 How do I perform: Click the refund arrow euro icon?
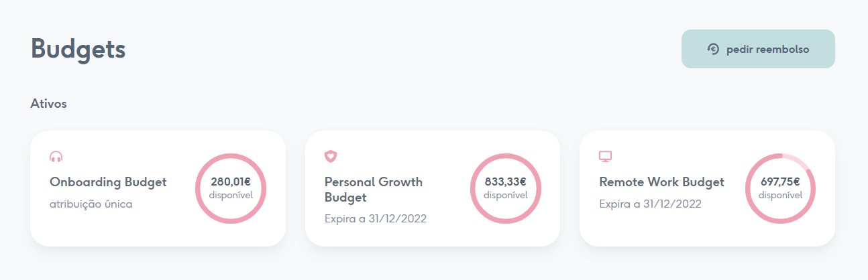point(713,49)
